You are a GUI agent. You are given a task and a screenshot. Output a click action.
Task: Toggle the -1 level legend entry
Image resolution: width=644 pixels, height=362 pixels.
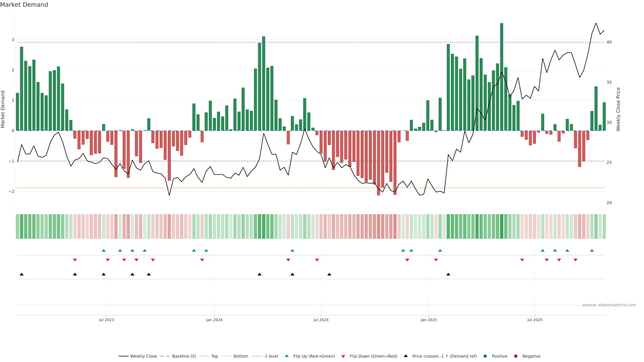click(271, 356)
